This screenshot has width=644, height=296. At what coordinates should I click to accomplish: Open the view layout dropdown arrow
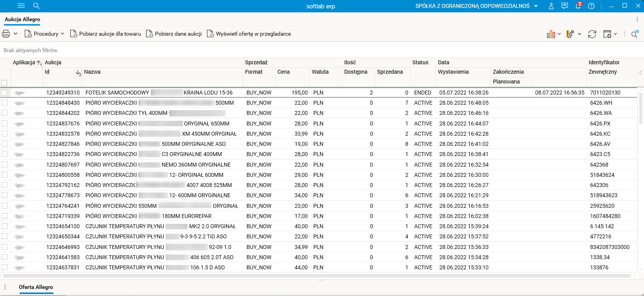615,34
